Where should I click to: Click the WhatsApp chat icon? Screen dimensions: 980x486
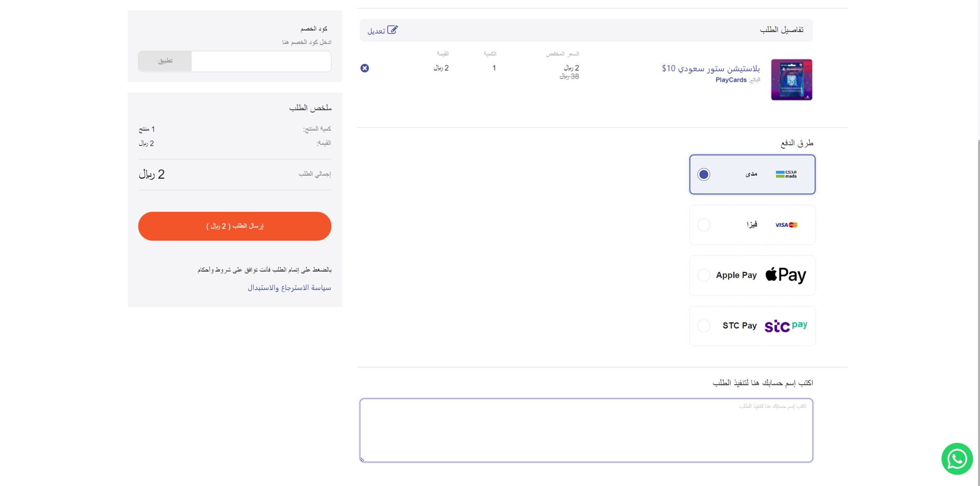tap(956, 459)
